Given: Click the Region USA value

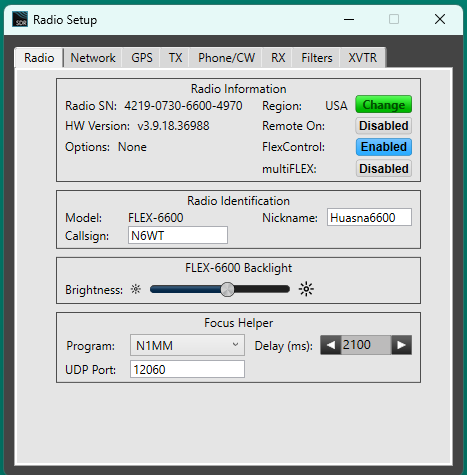Looking at the screenshot, I should (x=336, y=106).
